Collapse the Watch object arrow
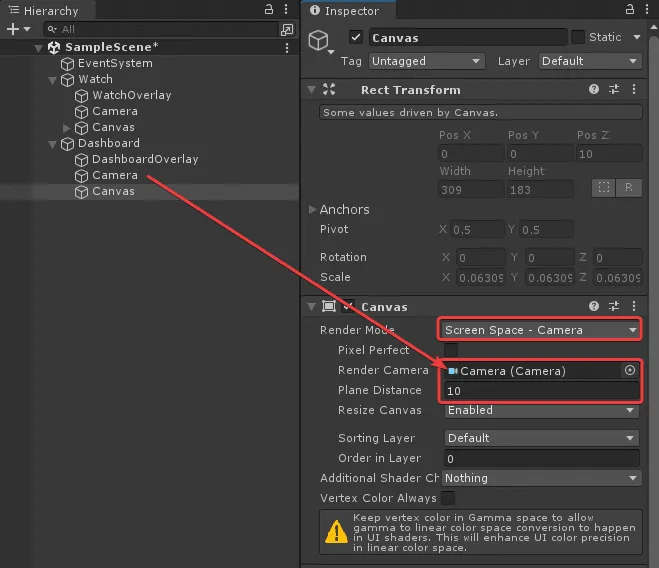 pyautogui.click(x=53, y=80)
